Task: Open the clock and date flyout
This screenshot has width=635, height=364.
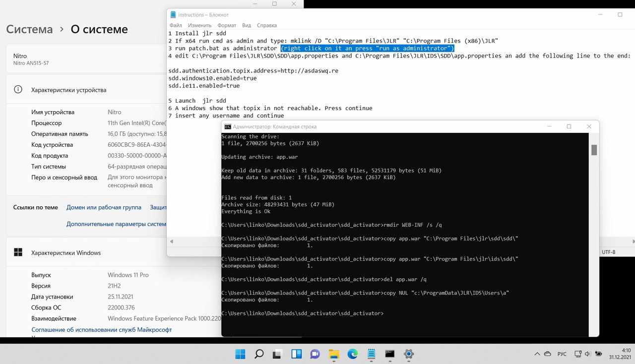Action: coord(620,354)
